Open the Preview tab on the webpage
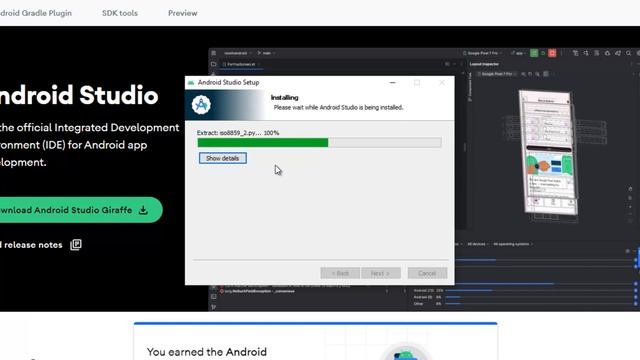The height and width of the screenshot is (360, 640). (x=182, y=13)
